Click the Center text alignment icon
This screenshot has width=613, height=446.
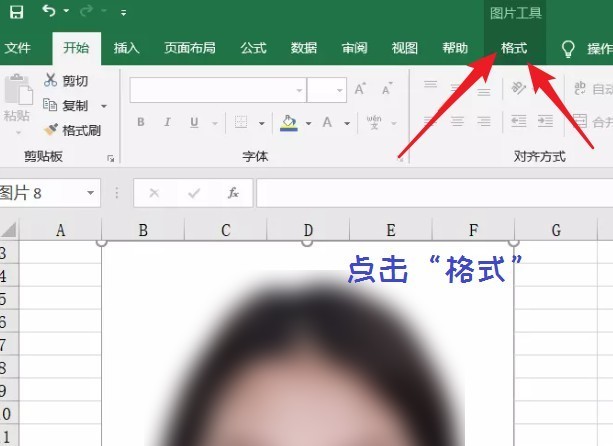point(457,121)
